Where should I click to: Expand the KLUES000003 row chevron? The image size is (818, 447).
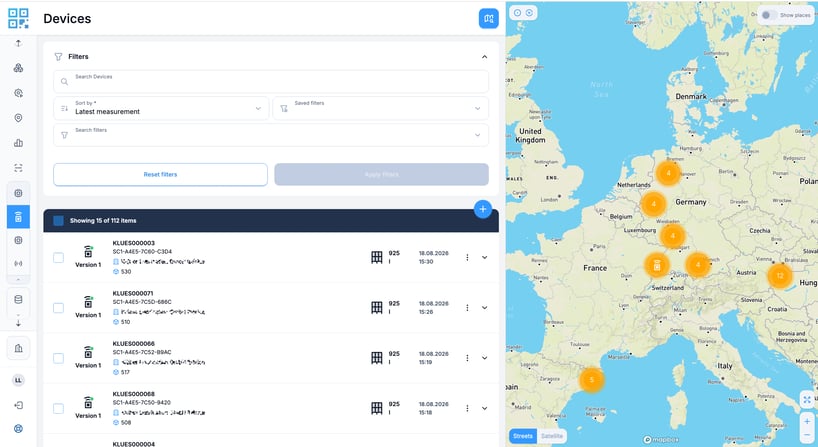tap(485, 257)
